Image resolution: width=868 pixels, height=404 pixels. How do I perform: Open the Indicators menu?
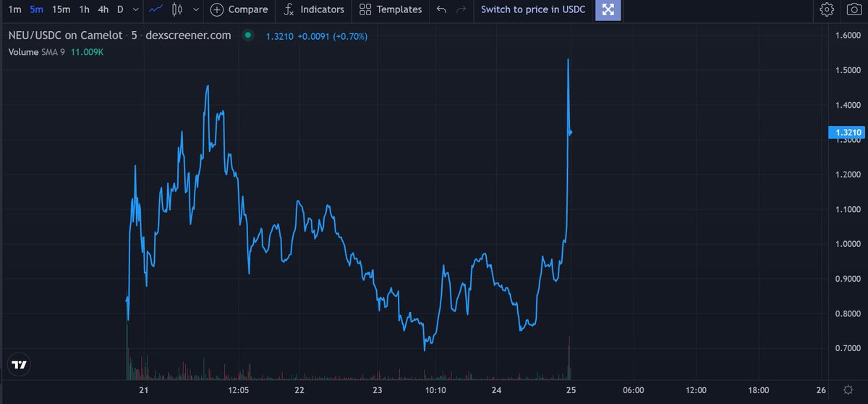tap(314, 9)
